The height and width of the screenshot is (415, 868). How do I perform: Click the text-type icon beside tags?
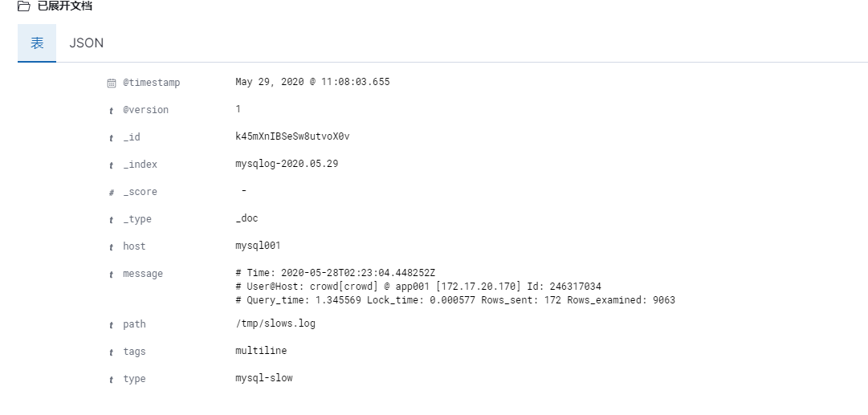click(x=112, y=352)
